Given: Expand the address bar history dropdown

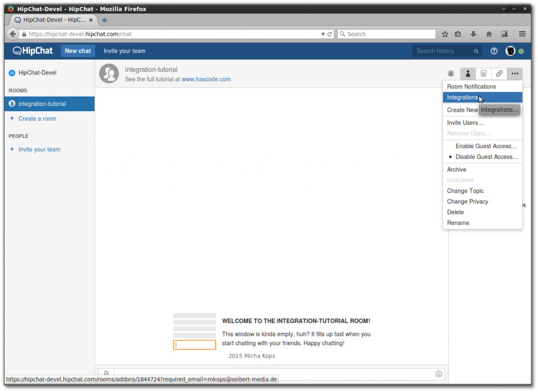Looking at the screenshot, I should click(x=322, y=34).
